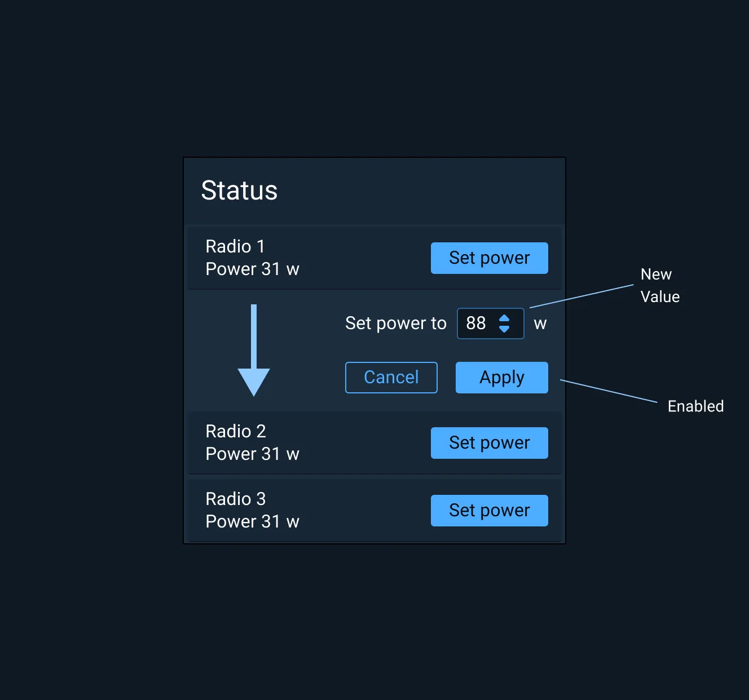Click the 'Set power to' text label
Screen dimensions: 749x700
coord(395,324)
